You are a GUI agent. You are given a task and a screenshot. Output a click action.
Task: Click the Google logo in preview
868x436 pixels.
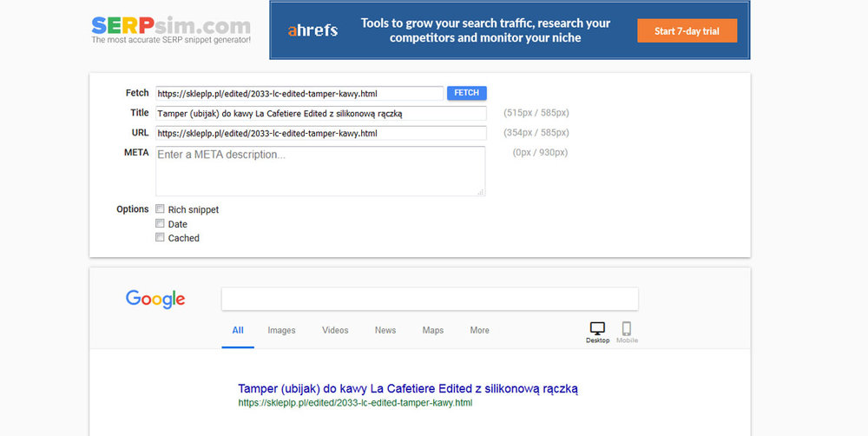click(155, 299)
